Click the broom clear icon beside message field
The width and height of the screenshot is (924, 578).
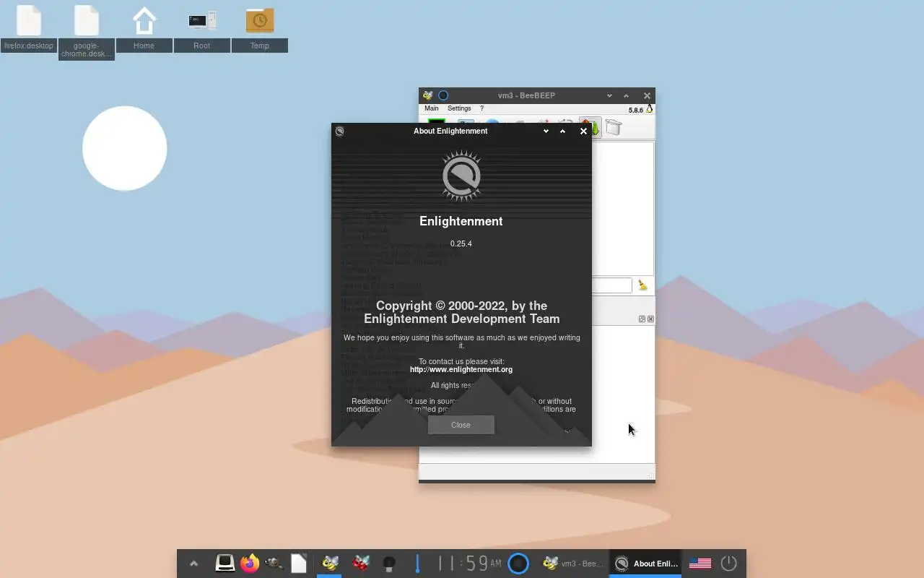[x=642, y=286]
